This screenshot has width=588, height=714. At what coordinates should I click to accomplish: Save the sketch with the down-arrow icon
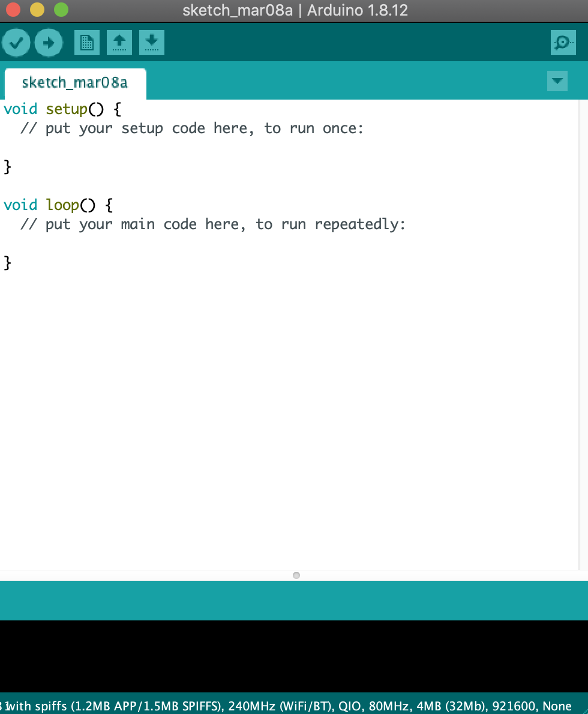(x=152, y=43)
